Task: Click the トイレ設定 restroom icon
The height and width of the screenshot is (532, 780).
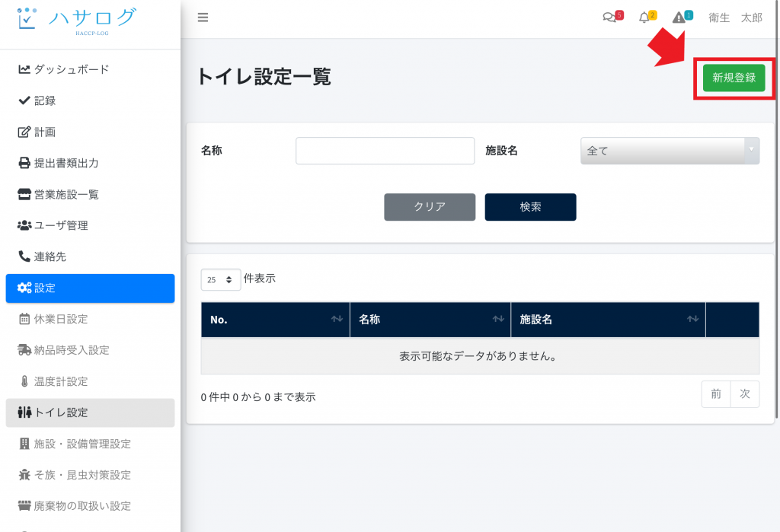Action: [24, 413]
